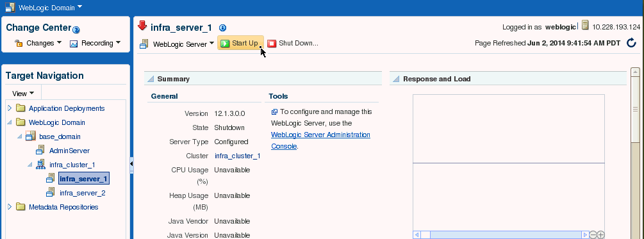This screenshot has width=644, height=239.
Task: Expand the Metadata Repositories node
Action: pyautogui.click(x=10, y=206)
